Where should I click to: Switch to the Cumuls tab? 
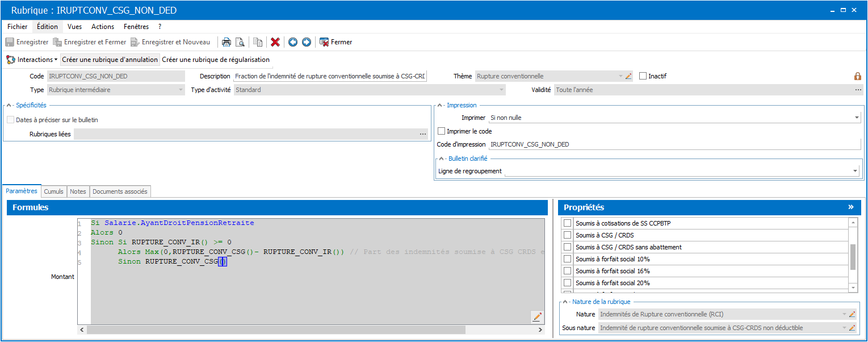pos(54,191)
